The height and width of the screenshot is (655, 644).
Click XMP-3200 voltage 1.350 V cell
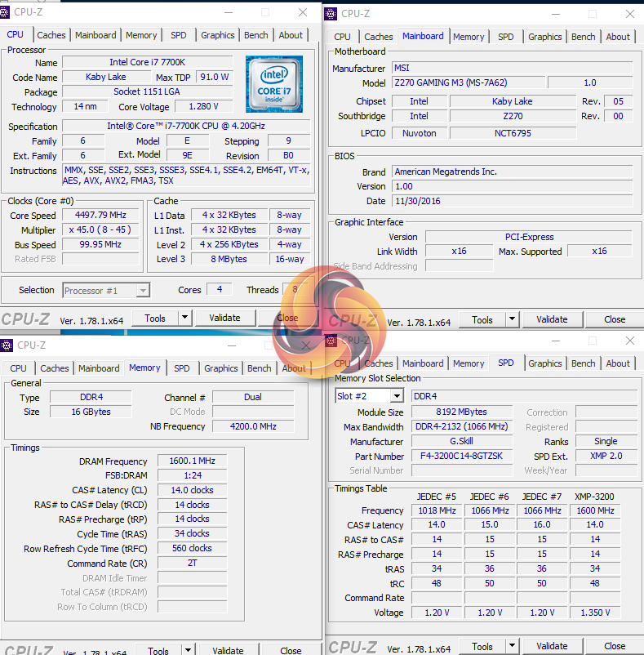tap(595, 613)
